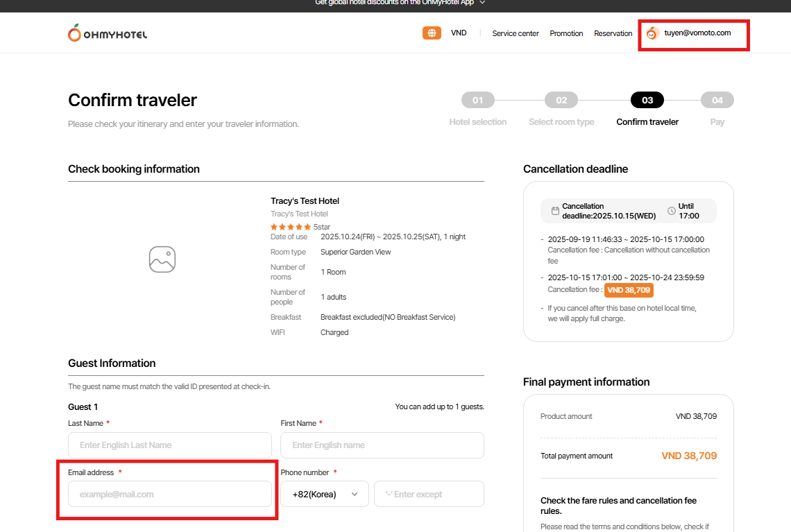This screenshot has height=532, width=791.
Task: Click the OhMyHotel logo
Action: 108,33
